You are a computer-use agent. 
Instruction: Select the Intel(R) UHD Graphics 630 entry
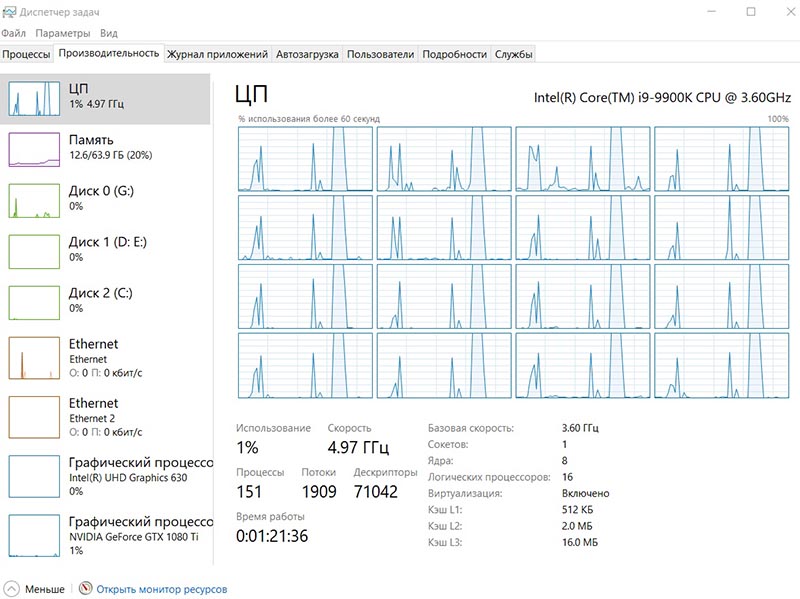point(105,476)
